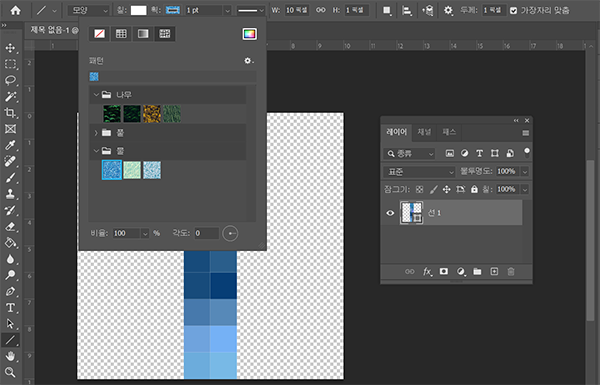Switch to the 패스 tab

(x=449, y=132)
